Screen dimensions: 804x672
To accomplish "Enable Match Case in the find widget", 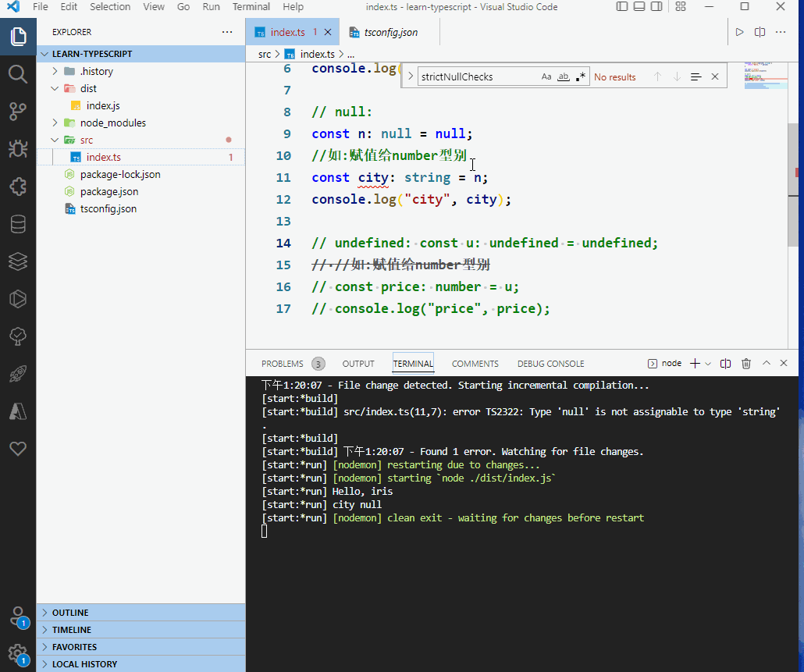I will pyautogui.click(x=546, y=76).
